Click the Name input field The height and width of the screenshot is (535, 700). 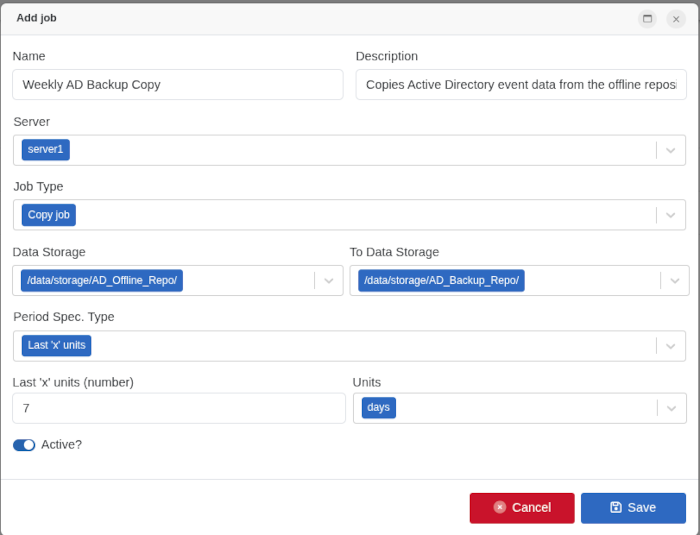(x=177, y=85)
